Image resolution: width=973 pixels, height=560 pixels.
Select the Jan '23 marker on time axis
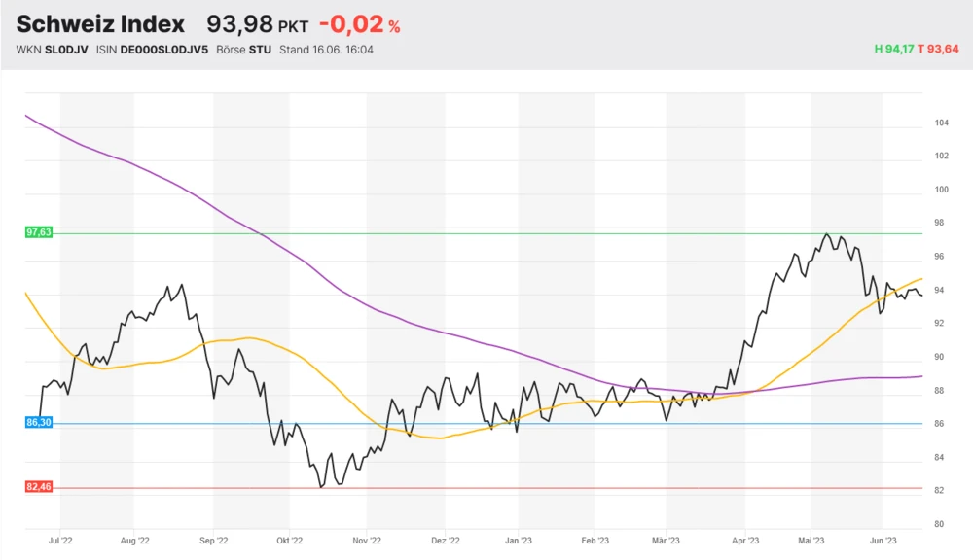coord(519,541)
